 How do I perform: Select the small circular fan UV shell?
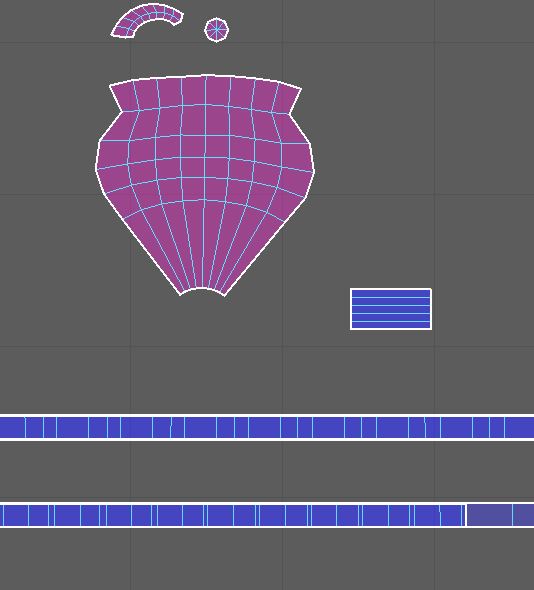point(217,29)
